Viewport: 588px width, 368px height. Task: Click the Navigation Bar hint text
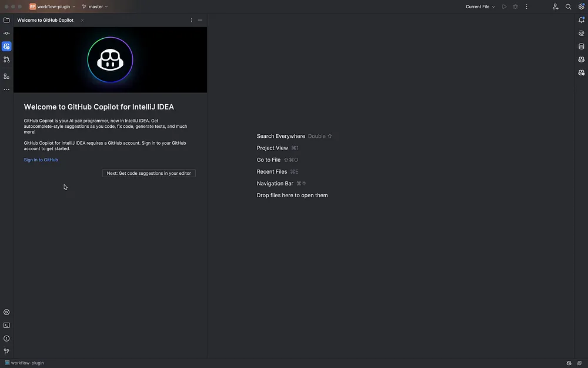click(275, 184)
